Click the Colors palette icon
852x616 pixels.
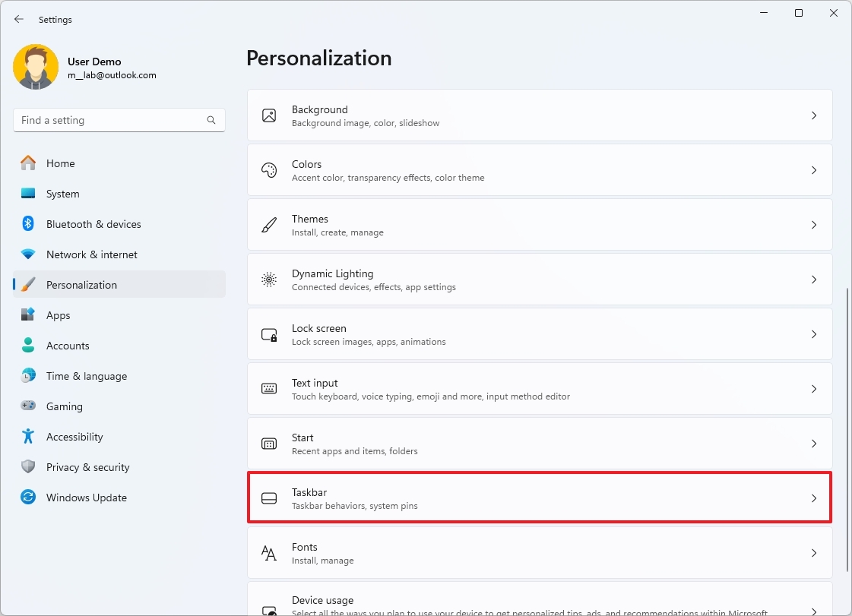(269, 170)
